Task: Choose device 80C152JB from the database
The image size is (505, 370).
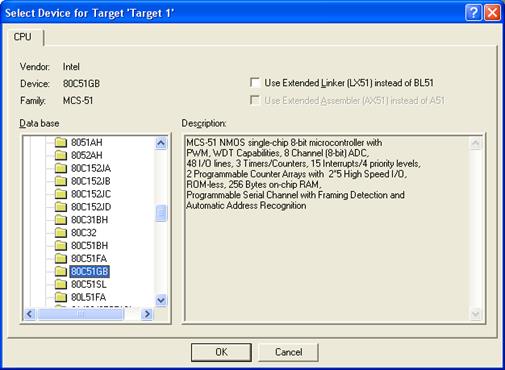Action: (x=91, y=181)
